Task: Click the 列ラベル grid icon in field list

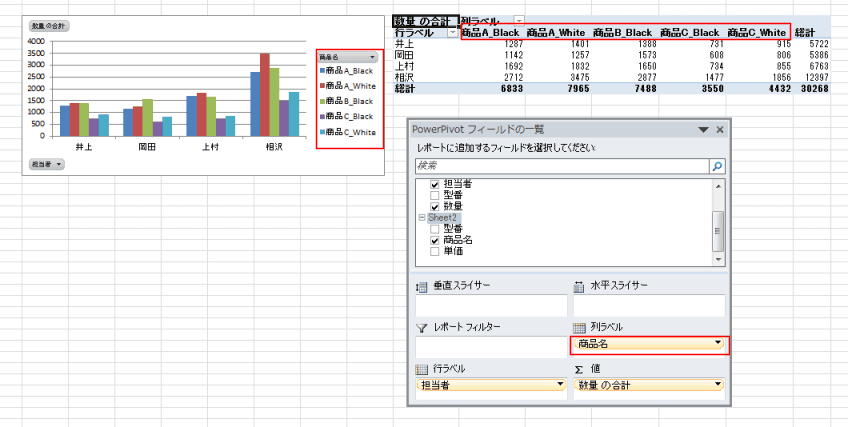Action: [579, 328]
